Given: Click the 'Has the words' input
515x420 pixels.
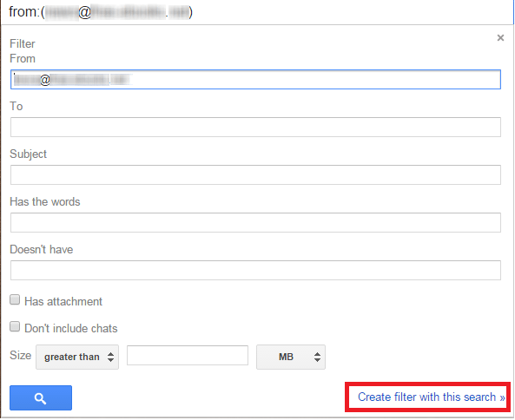Looking at the screenshot, I should (255, 222).
